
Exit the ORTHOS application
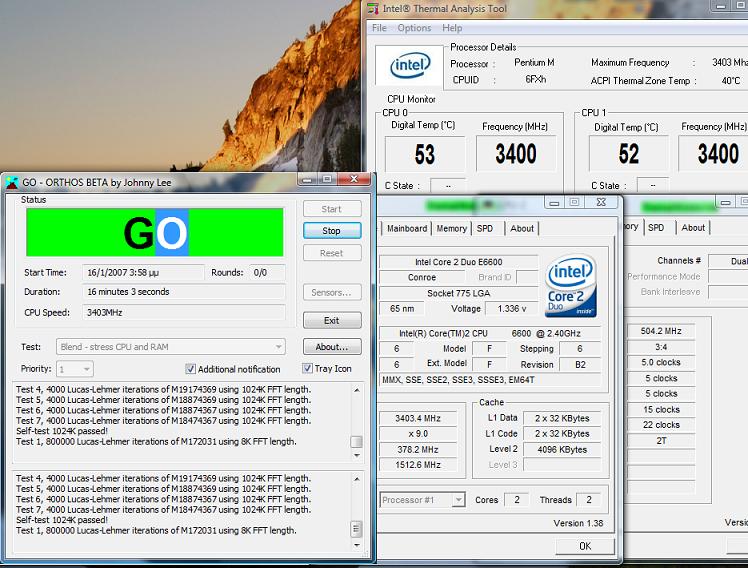coord(332,320)
